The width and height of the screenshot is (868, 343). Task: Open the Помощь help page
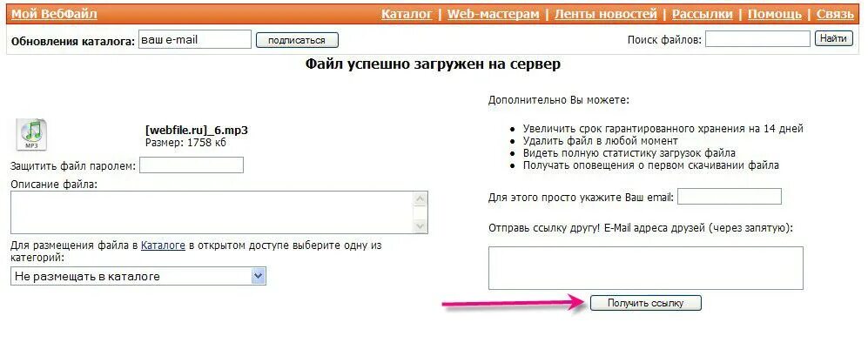774,14
